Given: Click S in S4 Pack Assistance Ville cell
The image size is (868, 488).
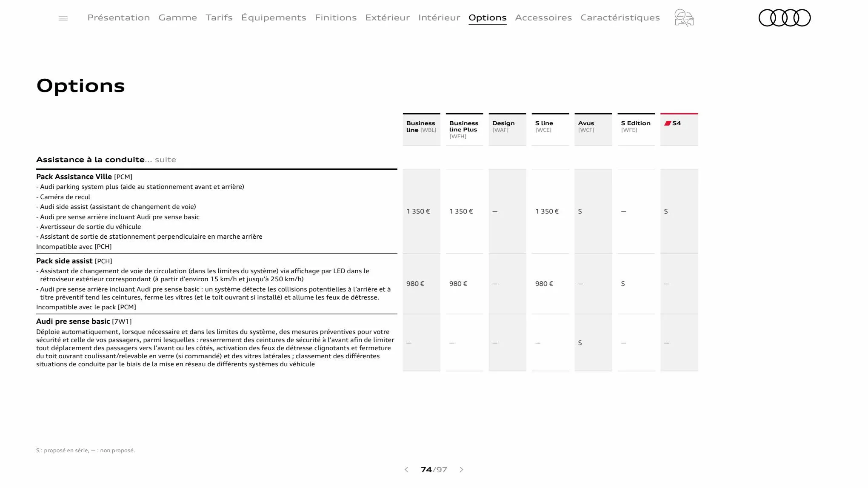Looking at the screenshot, I should click(666, 211).
